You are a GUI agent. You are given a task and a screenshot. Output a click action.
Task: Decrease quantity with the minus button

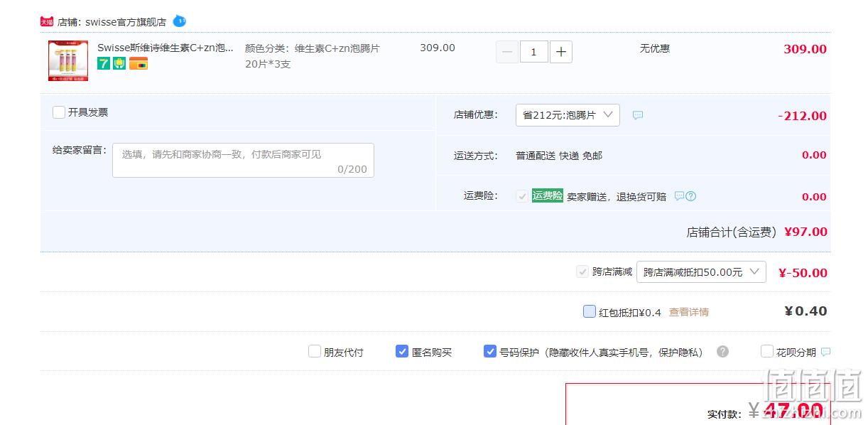(507, 52)
